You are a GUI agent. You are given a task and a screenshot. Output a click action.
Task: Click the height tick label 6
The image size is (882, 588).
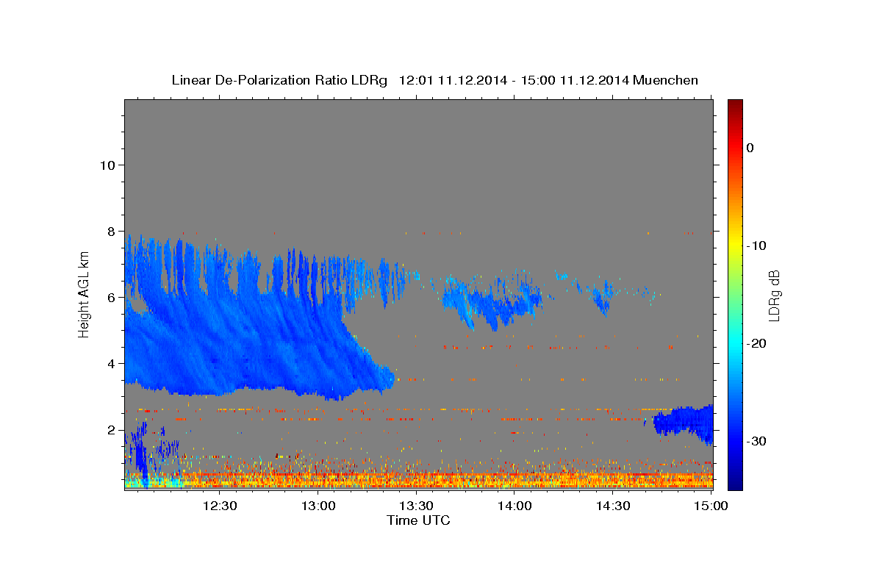click(x=111, y=297)
